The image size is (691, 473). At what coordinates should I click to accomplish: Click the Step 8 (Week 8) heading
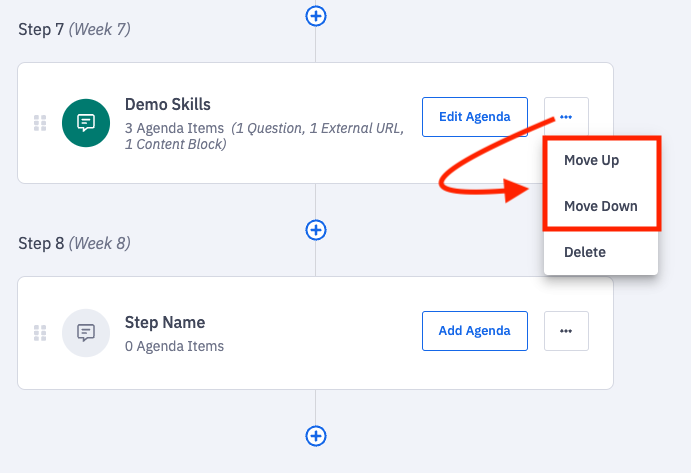point(74,243)
